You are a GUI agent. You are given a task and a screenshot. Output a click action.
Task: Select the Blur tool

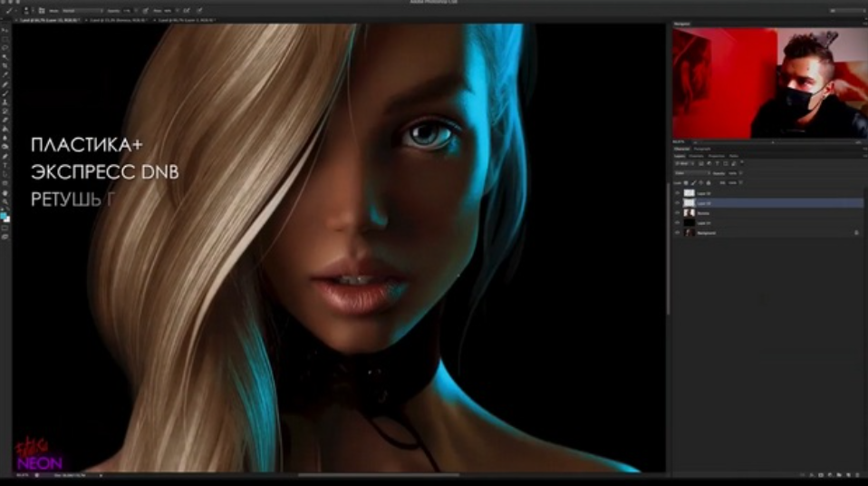[x=5, y=138]
